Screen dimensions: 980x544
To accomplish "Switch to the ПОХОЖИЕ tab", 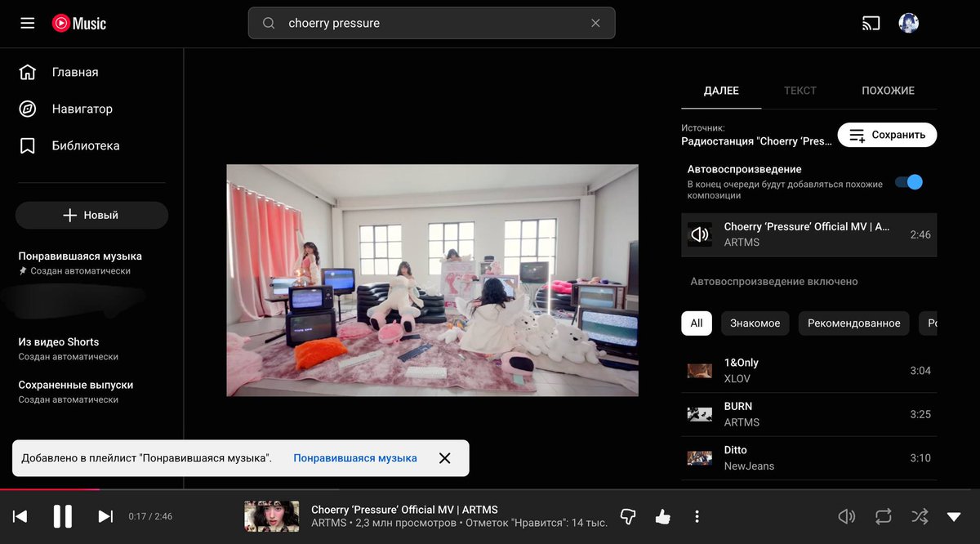I will pos(888,91).
